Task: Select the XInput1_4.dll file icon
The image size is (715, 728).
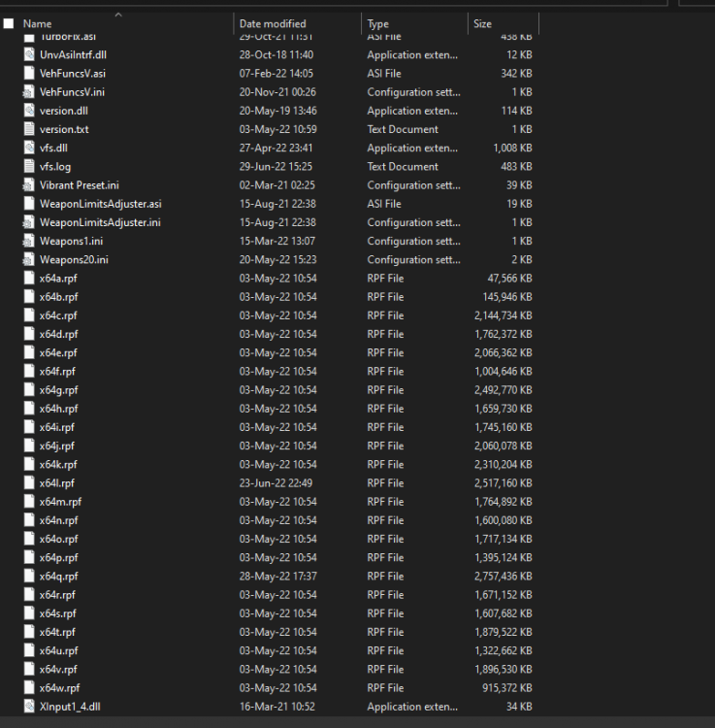Action: 29,707
